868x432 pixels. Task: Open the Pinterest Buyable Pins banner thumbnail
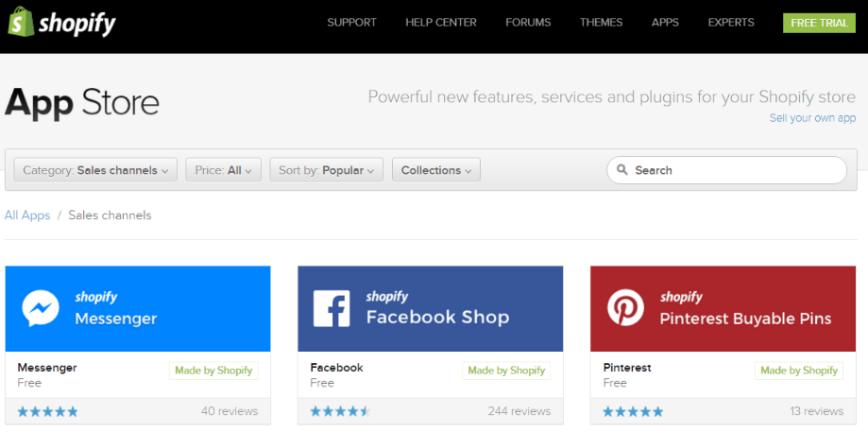[723, 308]
